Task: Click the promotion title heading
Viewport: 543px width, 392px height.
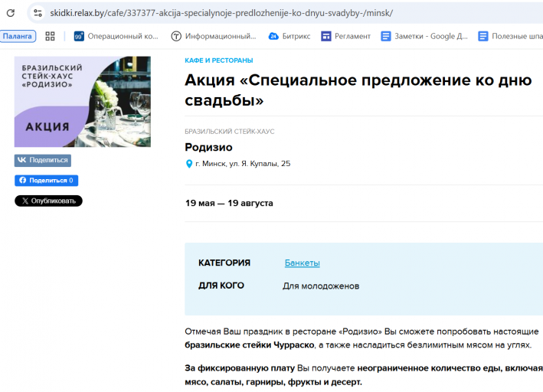Action: click(x=358, y=90)
